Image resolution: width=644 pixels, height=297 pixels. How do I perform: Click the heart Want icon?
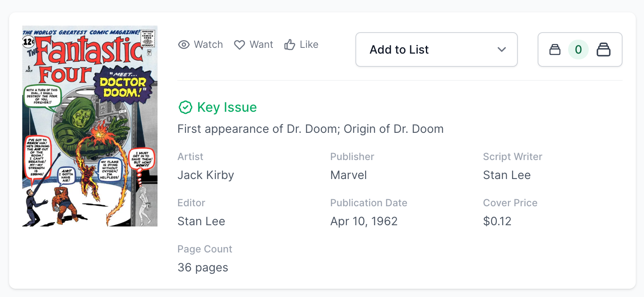(240, 45)
